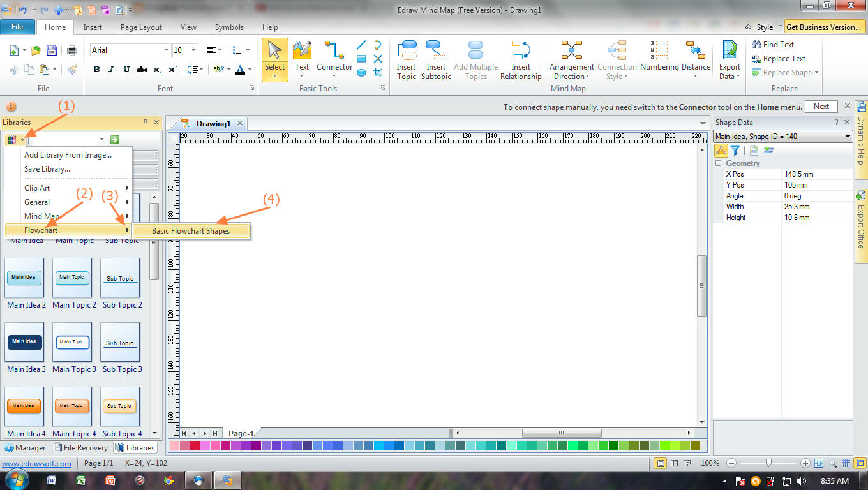Click the Format Painter brush icon

pos(72,70)
